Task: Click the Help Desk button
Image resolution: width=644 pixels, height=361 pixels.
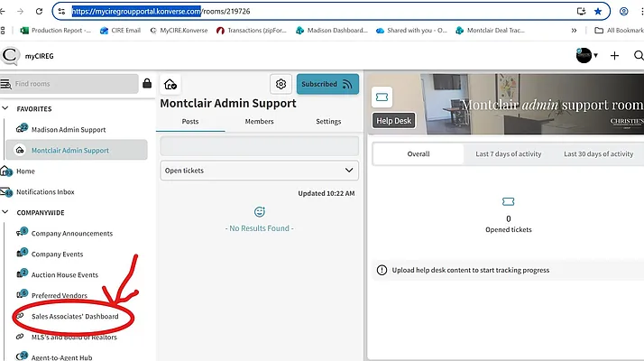Action: (x=393, y=121)
